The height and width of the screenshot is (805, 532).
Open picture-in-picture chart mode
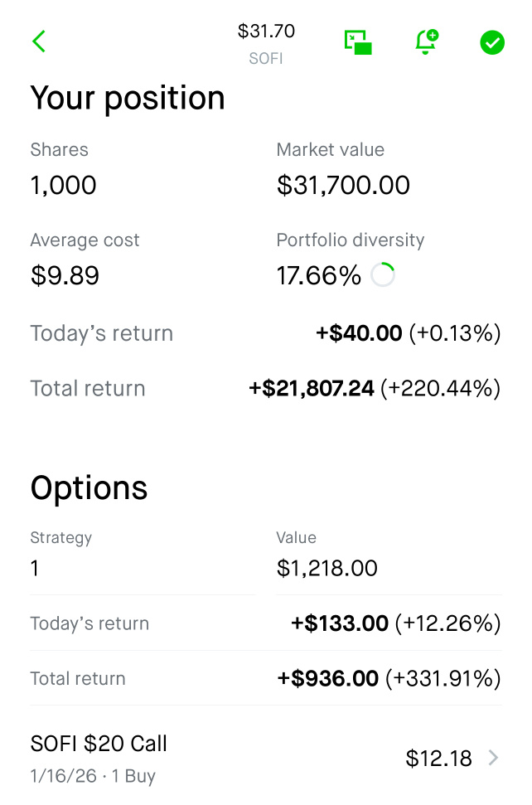pyautogui.click(x=356, y=41)
